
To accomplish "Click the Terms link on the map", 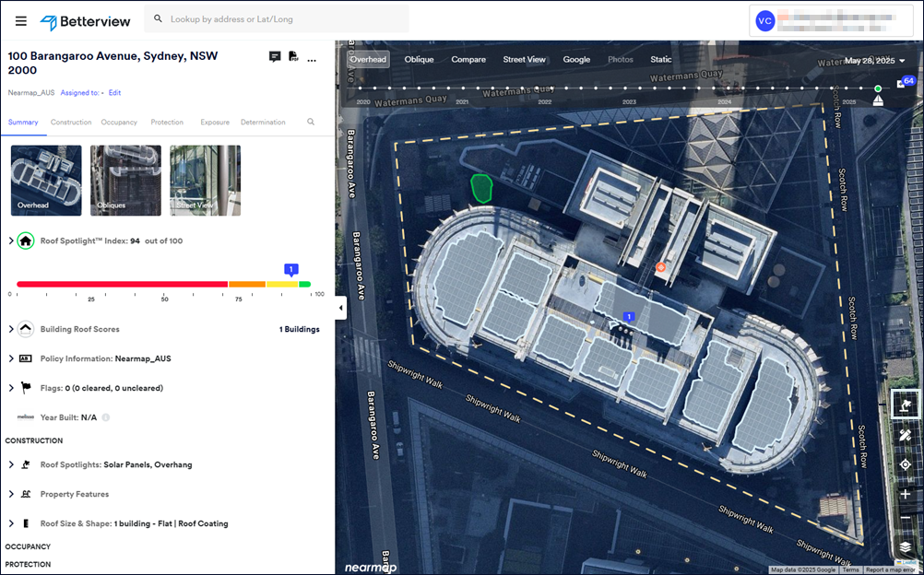I will point(850,569).
